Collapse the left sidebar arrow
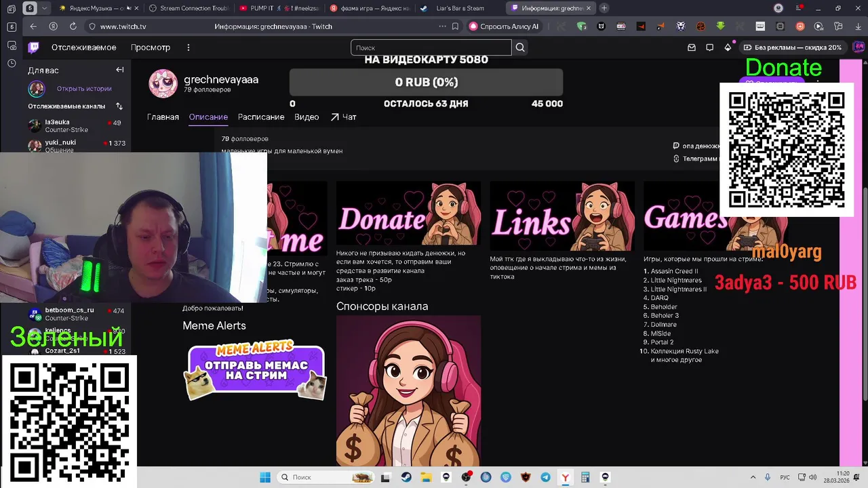 [x=120, y=70]
